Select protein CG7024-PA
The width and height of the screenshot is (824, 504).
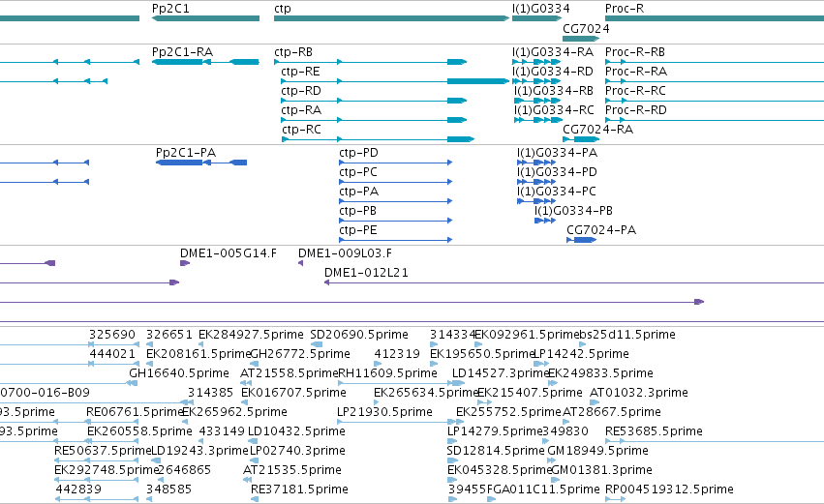click(x=601, y=230)
